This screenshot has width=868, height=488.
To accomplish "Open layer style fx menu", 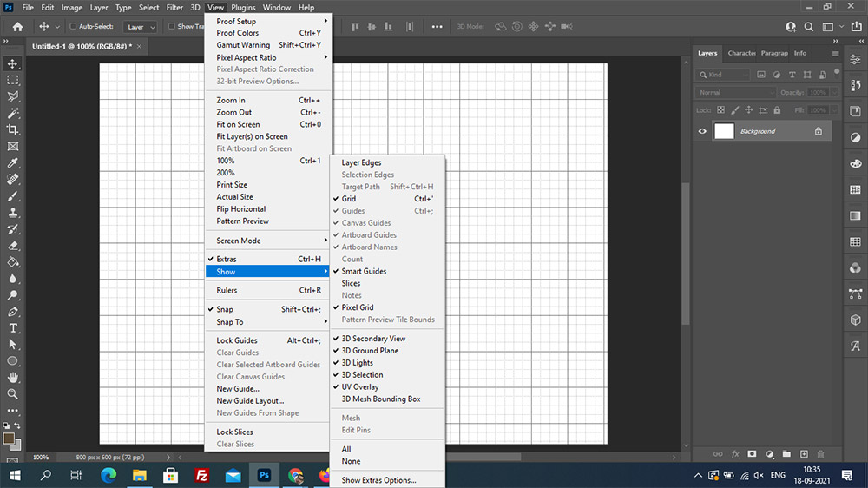I will (x=735, y=454).
